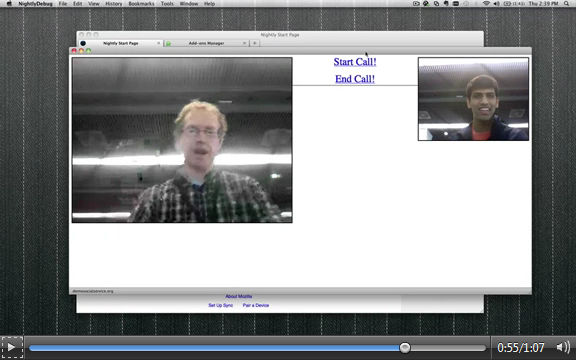Open the Tools menu
The width and height of the screenshot is (576, 360).
pos(167,4)
